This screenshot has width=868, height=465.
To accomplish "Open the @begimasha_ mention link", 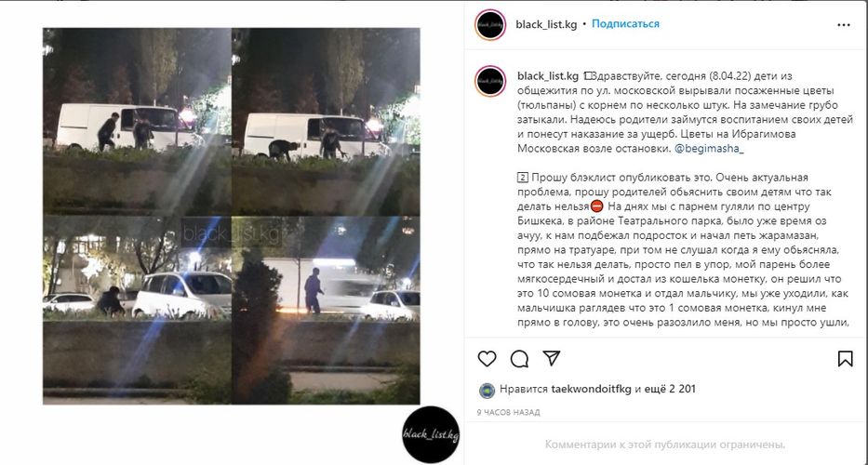I will [710, 149].
